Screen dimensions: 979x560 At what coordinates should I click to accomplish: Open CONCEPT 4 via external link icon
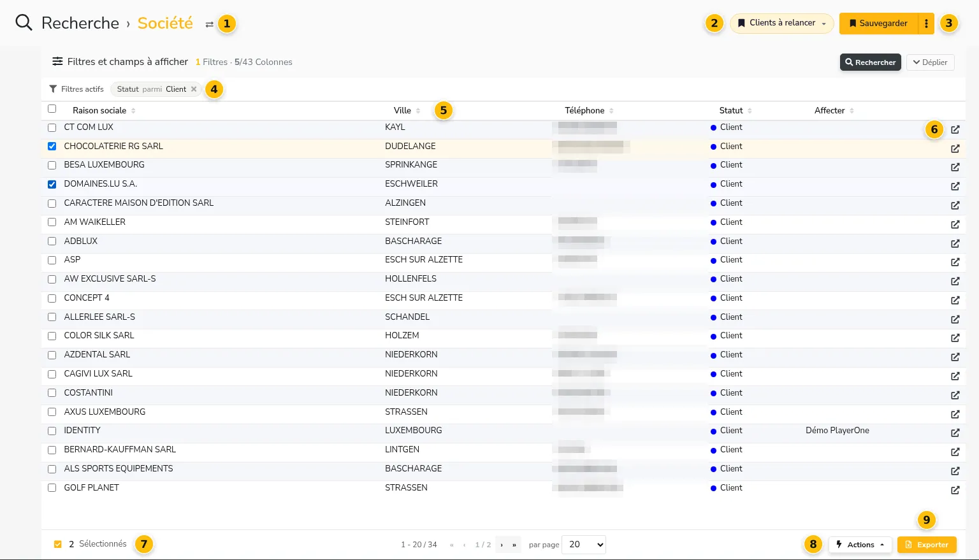point(955,300)
